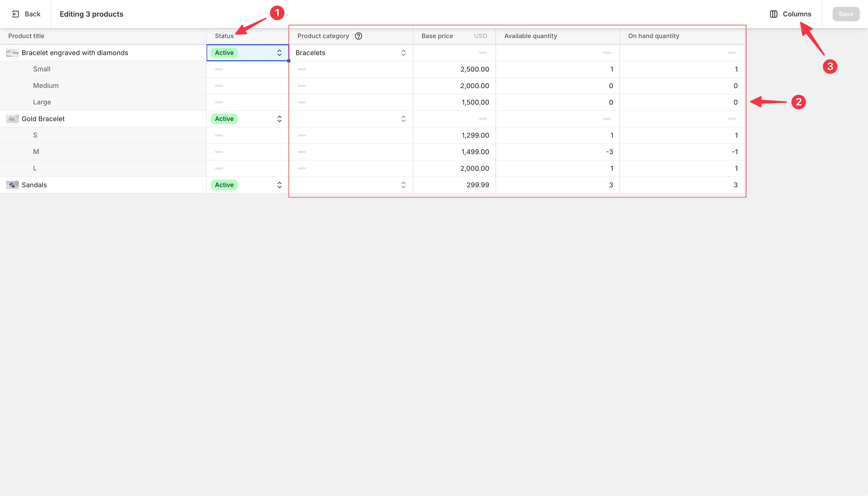Viewport: 868px width, 496px height.
Task: Edit the L variant base price cell
Action: tap(454, 168)
